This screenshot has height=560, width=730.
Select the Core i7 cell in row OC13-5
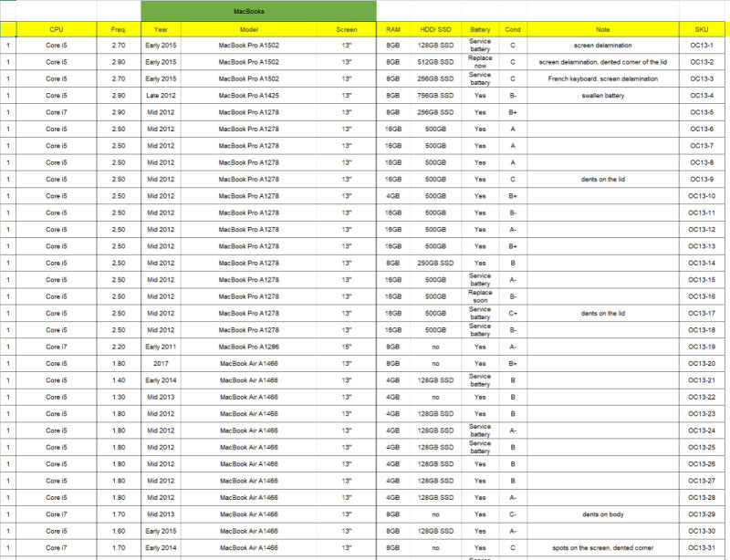(57, 112)
